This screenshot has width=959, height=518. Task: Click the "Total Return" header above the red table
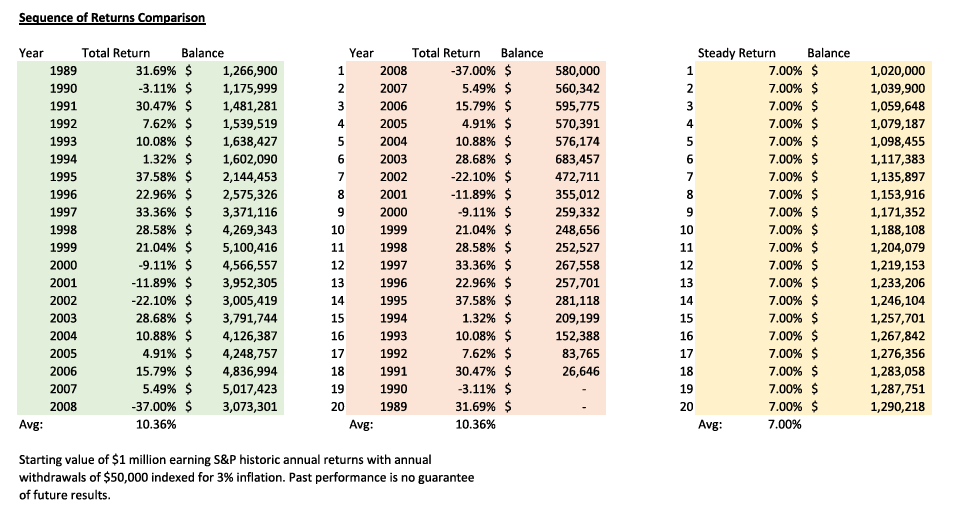(x=446, y=53)
